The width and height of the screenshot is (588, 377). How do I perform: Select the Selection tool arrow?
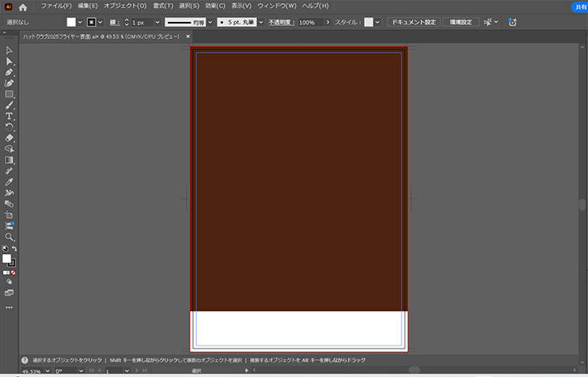coord(10,50)
